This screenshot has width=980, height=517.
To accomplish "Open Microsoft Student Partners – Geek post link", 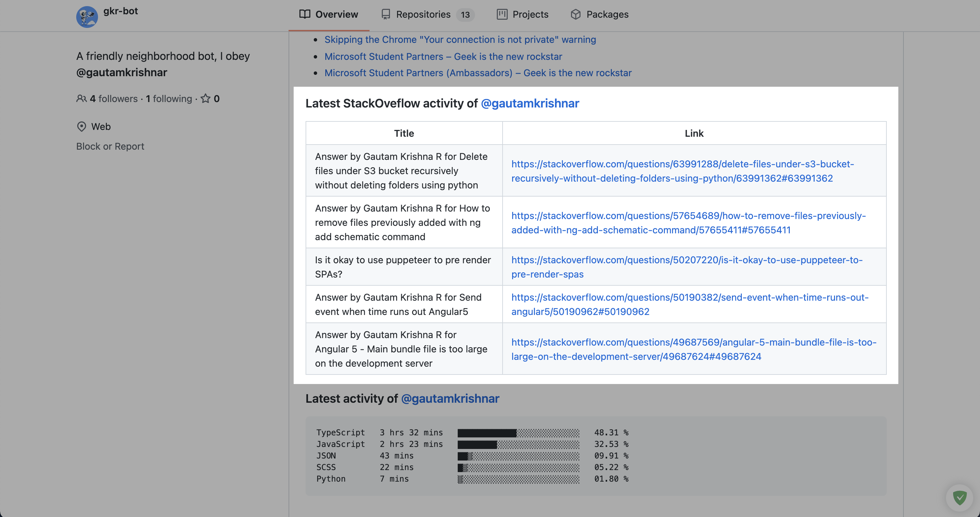I will tap(443, 57).
